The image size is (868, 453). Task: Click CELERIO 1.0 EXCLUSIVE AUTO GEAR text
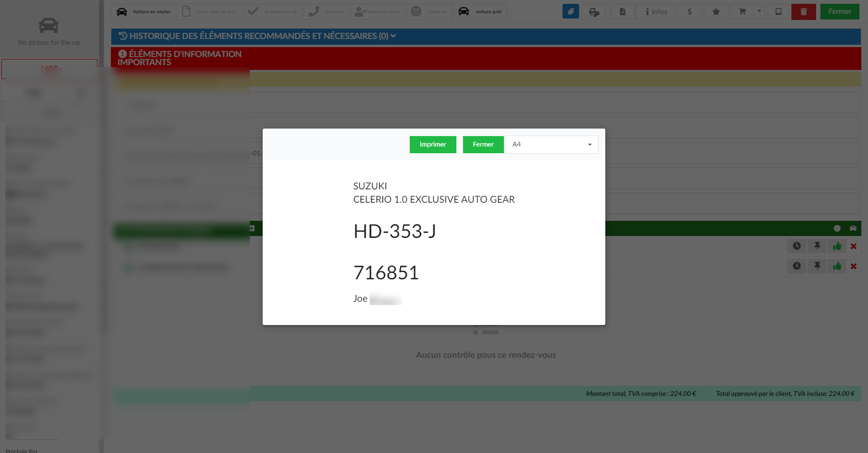click(434, 199)
